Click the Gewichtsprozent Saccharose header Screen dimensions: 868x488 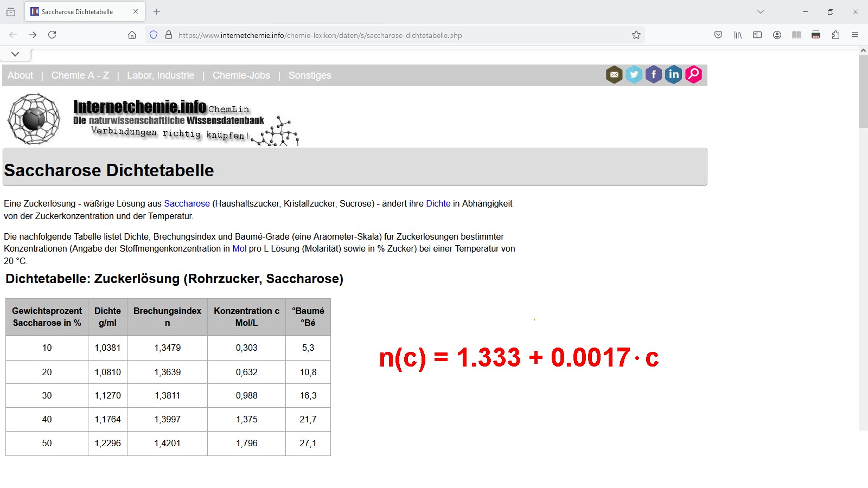(47, 317)
